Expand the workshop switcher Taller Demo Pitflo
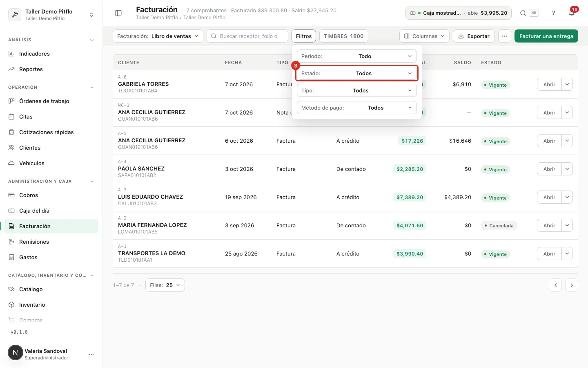The width and height of the screenshot is (588, 368). (x=51, y=14)
